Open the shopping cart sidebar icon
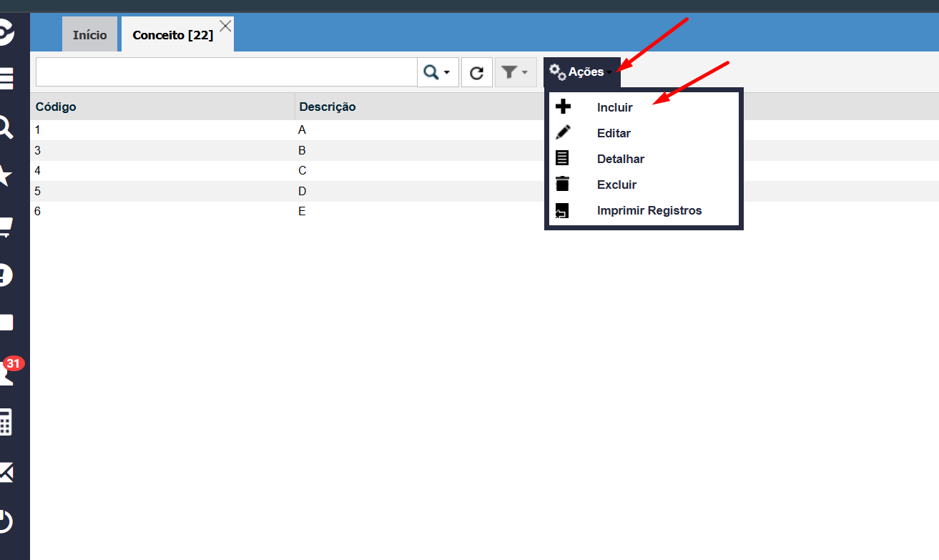 [x=6, y=227]
